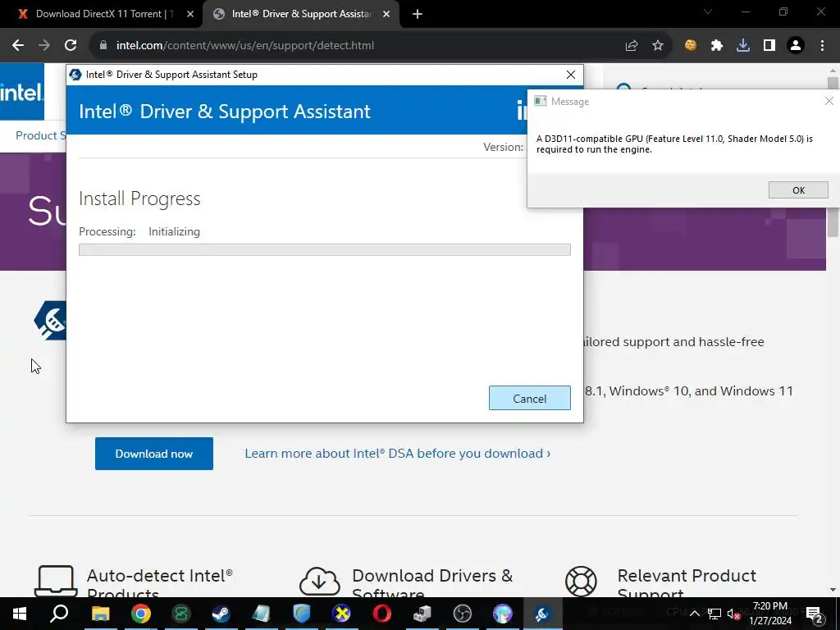This screenshot has height=630, width=840.
Task: Switch to Intel Driver & Support Assistant tab
Action: (x=300, y=15)
